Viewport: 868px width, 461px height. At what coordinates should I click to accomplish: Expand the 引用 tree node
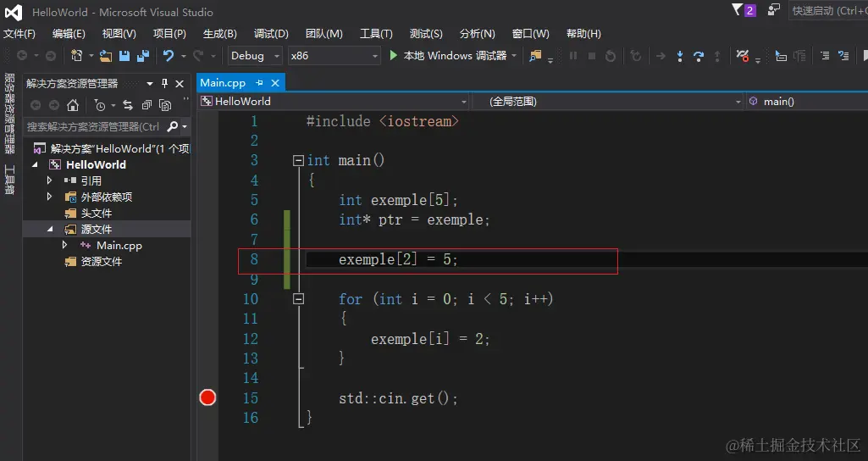point(49,180)
